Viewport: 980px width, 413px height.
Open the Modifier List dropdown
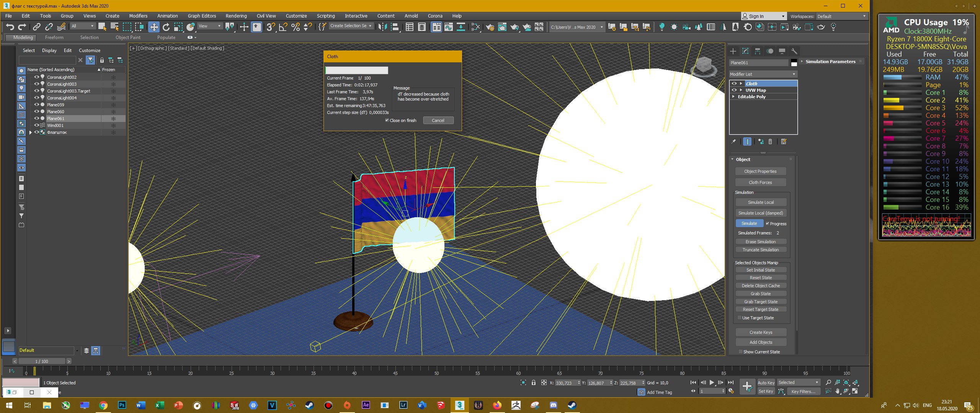763,74
